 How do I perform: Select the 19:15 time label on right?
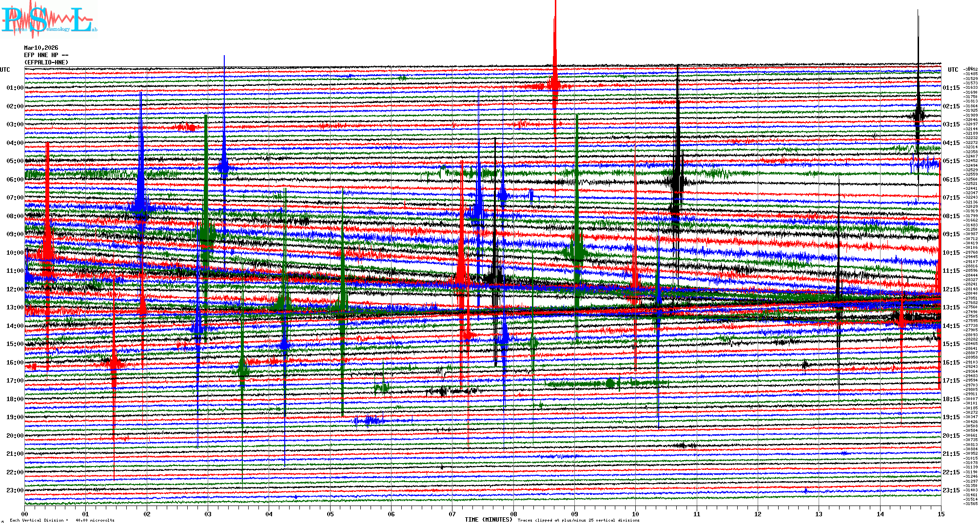tap(951, 417)
